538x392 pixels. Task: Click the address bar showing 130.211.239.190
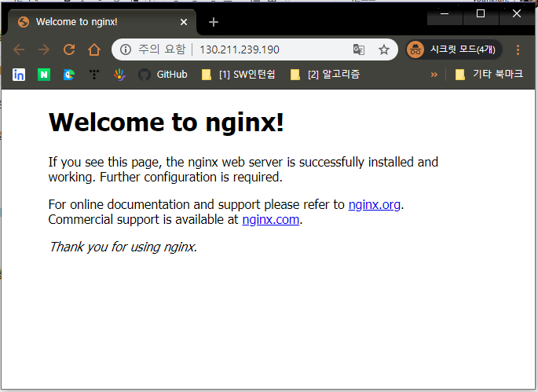[254, 49]
